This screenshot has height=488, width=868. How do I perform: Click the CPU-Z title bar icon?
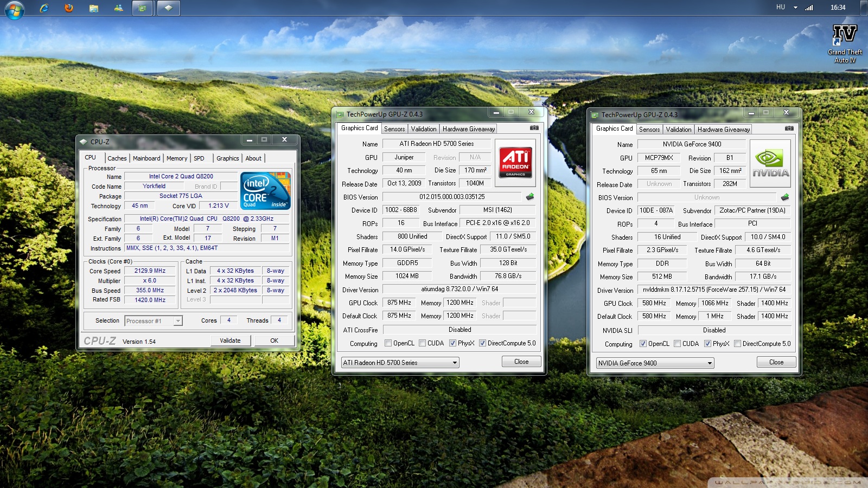pos(84,142)
